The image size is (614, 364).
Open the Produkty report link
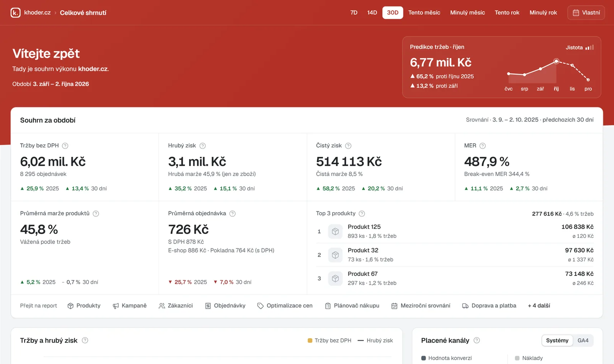tap(84, 306)
